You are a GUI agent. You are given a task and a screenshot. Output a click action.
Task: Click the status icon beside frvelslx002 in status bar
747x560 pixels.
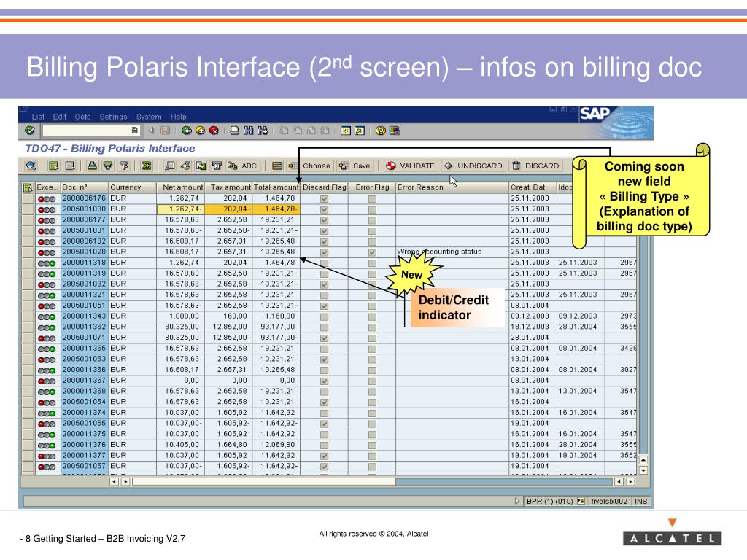581,501
